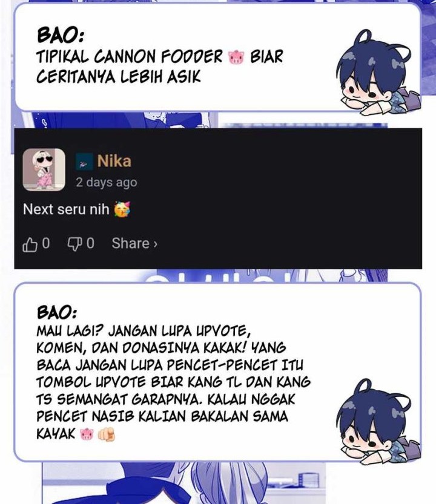
Task: Click the thumbs-down dislike icon
Action: pos(74,244)
